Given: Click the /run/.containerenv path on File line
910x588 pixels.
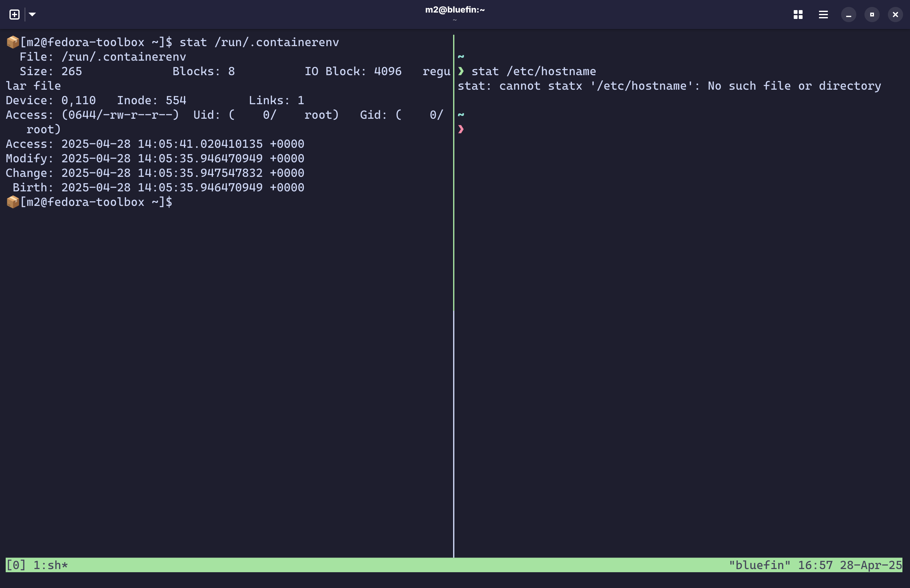Looking at the screenshot, I should click(x=124, y=57).
